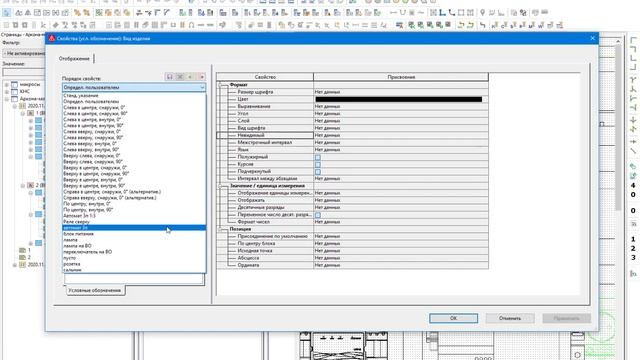Toggle the Переменное число десят. разрядов checkbox
Viewport: 640px width, 360px height.
pyautogui.click(x=318, y=215)
